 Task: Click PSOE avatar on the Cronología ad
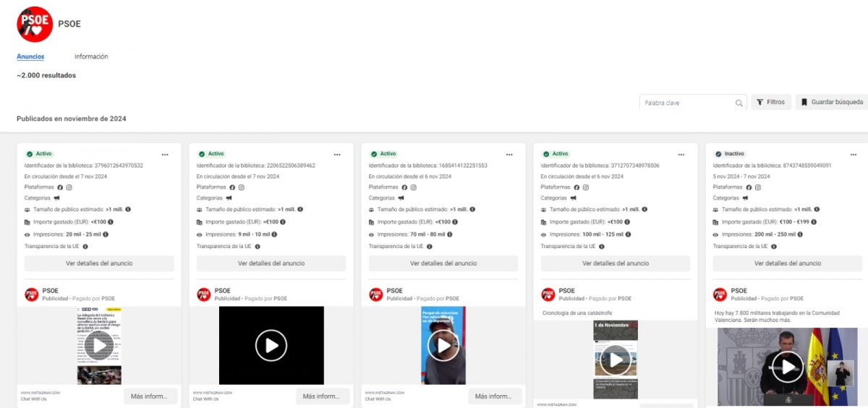(548, 294)
